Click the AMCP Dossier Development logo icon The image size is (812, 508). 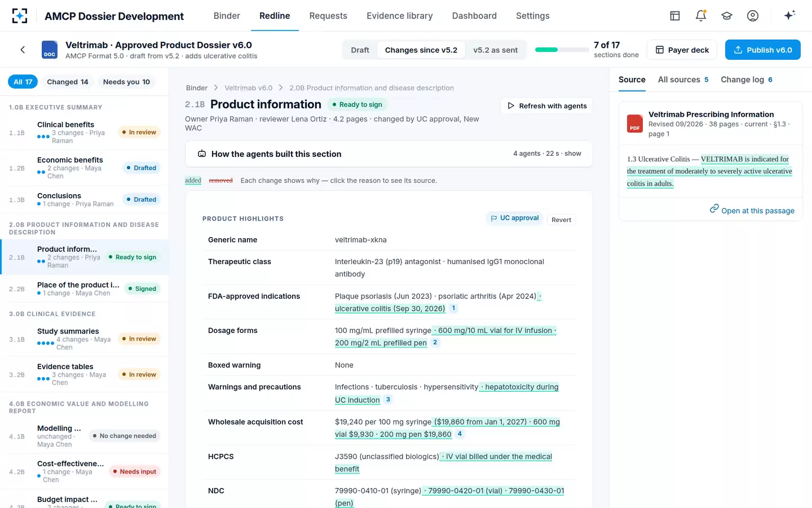(20, 16)
